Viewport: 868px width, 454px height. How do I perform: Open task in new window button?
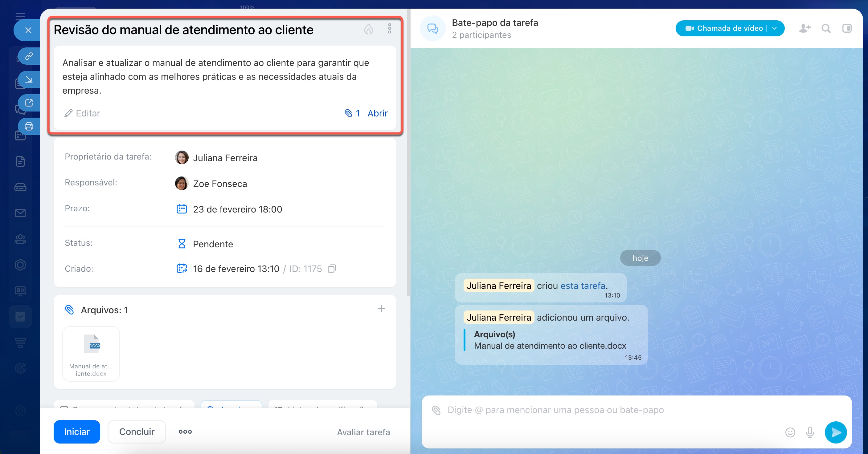point(29,103)
